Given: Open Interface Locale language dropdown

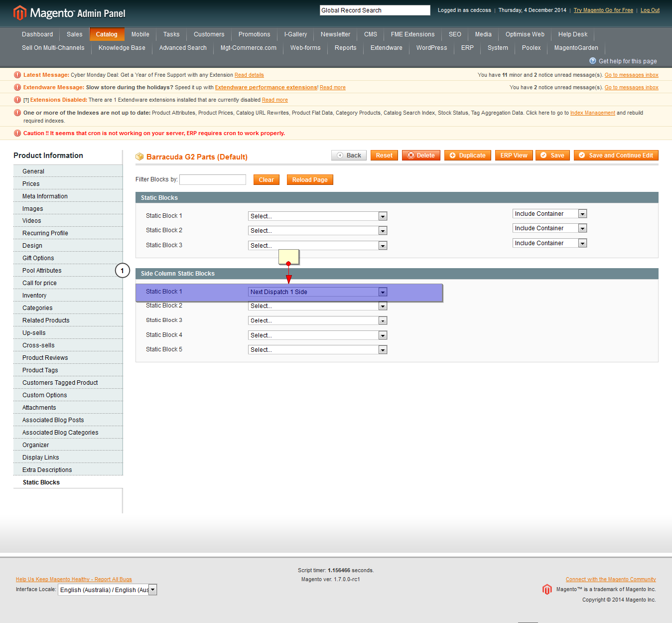Looking at the screenshot, I should click(108, 590).
